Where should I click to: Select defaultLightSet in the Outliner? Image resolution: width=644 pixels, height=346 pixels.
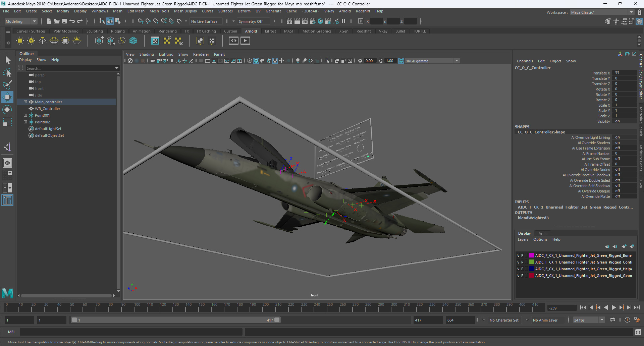coord(48,129)
